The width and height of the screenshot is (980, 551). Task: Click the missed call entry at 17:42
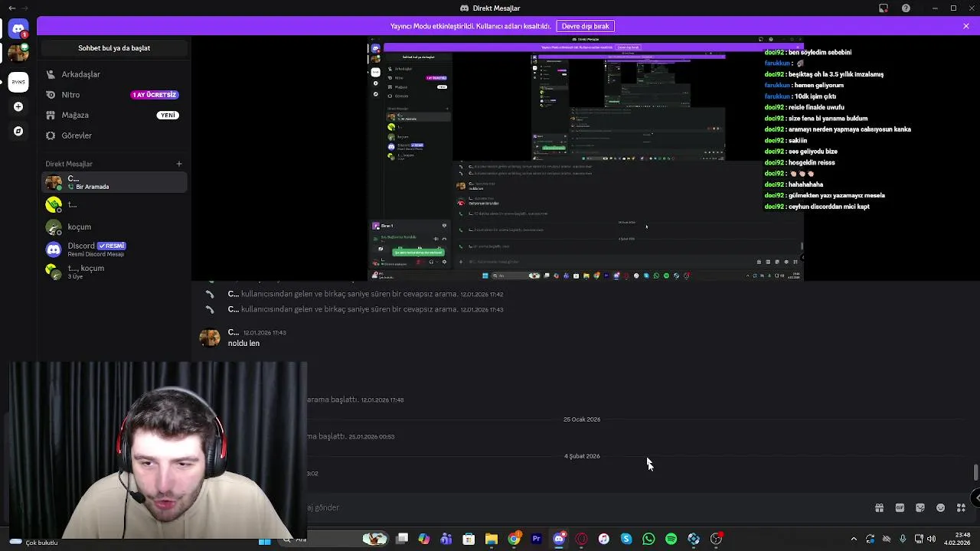365,294
